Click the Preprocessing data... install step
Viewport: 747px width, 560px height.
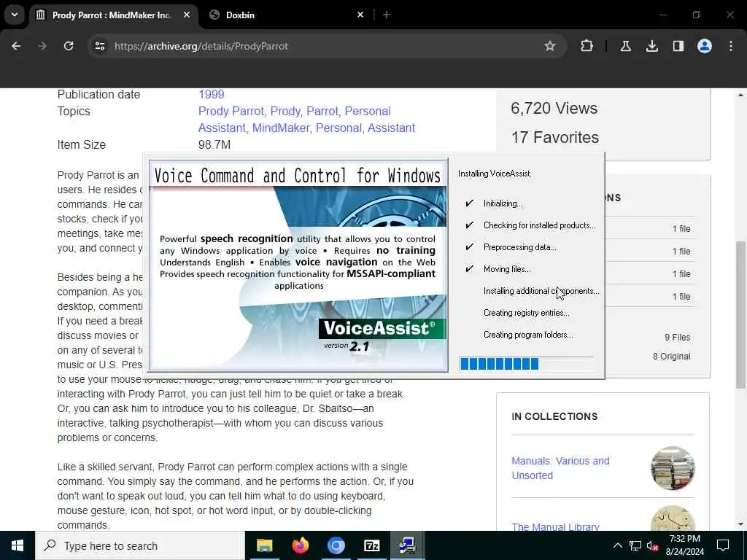[x=519, y=247]
